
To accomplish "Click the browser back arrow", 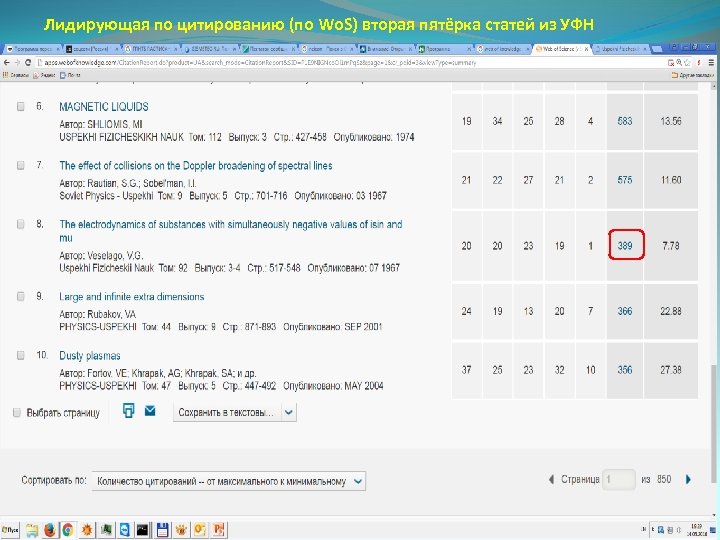I will 6,62.
